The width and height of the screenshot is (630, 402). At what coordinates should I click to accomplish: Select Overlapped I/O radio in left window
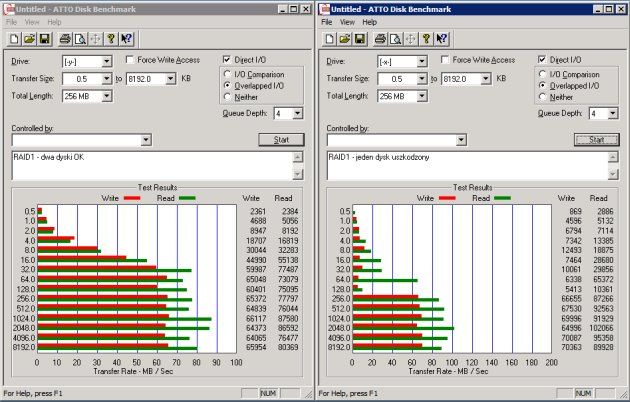tap(227, 86)
